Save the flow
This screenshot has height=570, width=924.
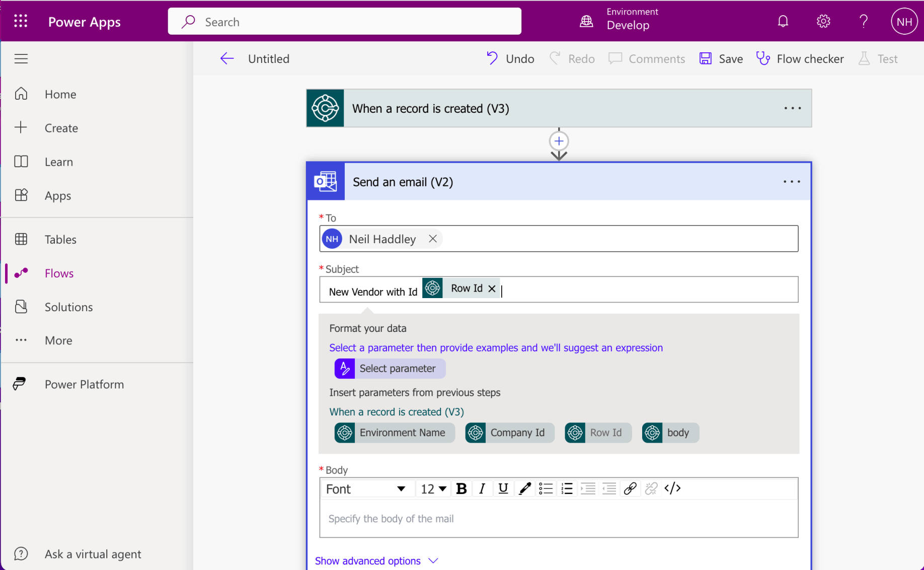click(x=721, y=59)
